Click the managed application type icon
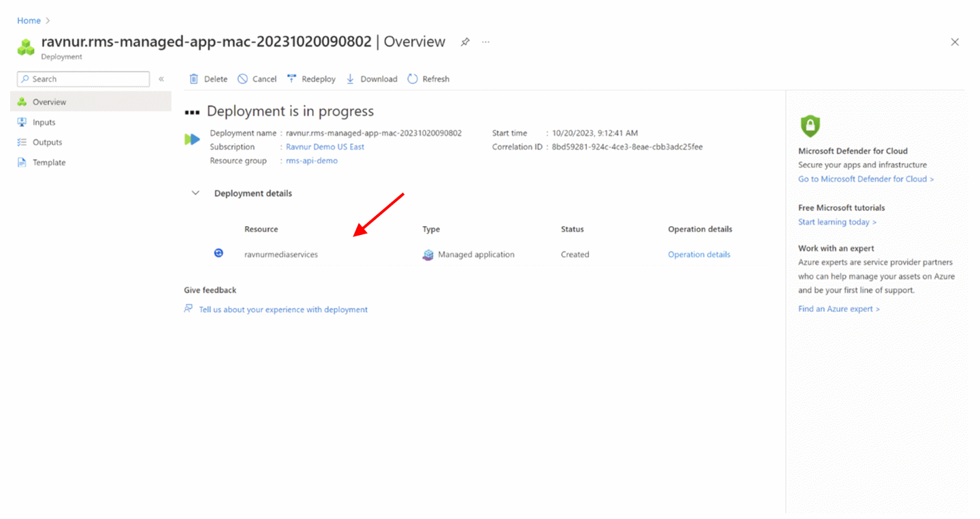Image resolution: width=980 pixels, height=519 pixels. [x=428, y=255]
